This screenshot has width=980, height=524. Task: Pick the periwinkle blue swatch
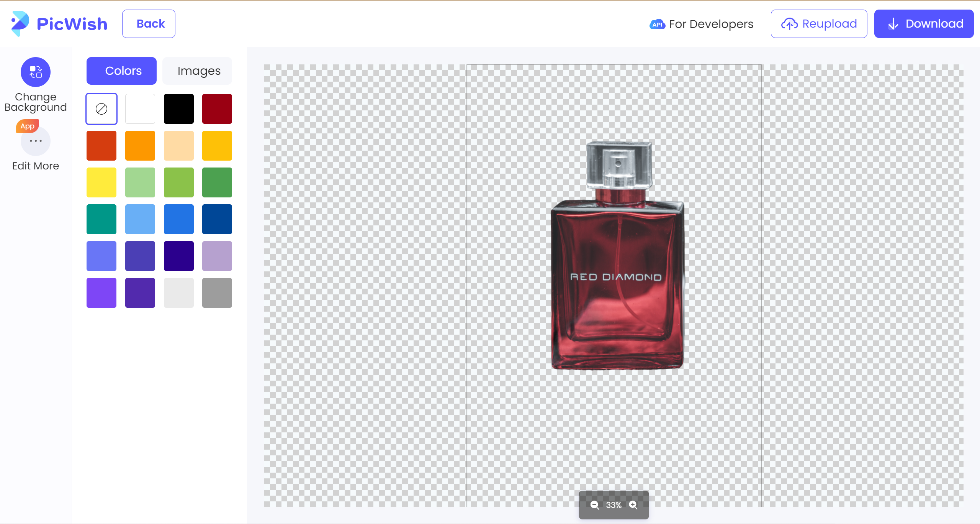(101, 256)
